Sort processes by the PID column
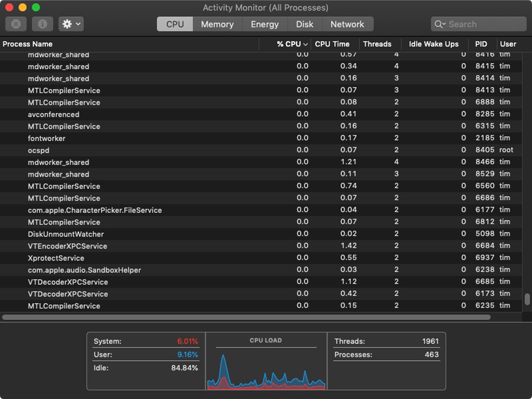This screenshot has width=532, height=399. 481,44
